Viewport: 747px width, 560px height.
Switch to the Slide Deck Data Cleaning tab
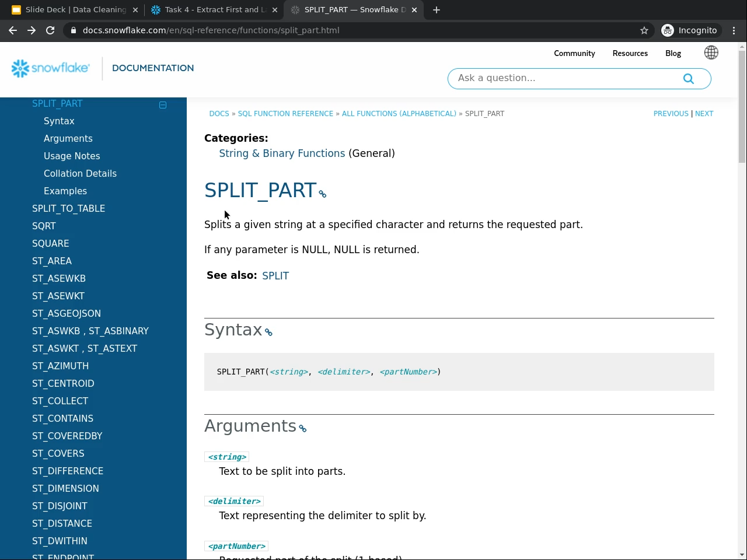click(x=75, y=10)
